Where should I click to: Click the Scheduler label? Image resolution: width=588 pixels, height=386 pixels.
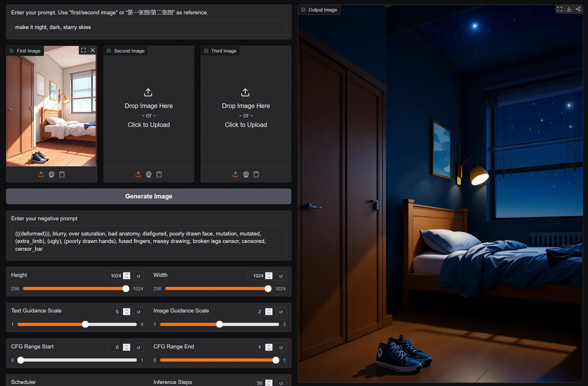pyautogui.click(x=23, y=382)
